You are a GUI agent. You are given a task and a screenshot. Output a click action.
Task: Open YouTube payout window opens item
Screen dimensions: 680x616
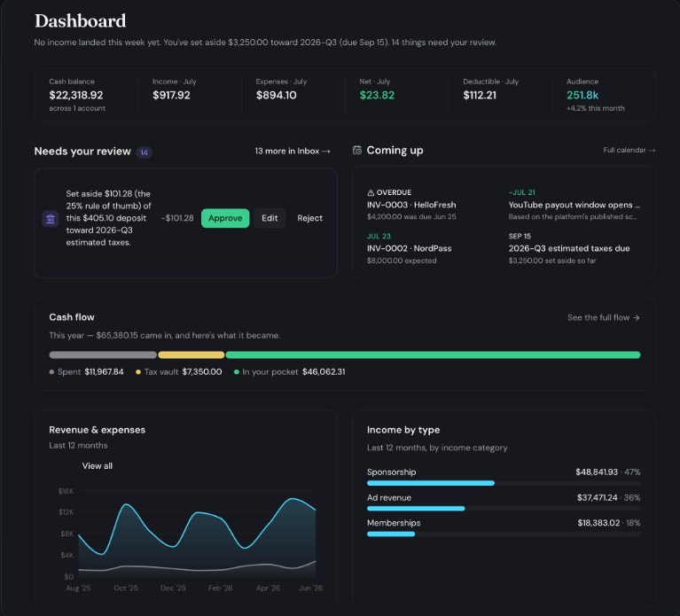pyautogui.click(x=574, y=205)
